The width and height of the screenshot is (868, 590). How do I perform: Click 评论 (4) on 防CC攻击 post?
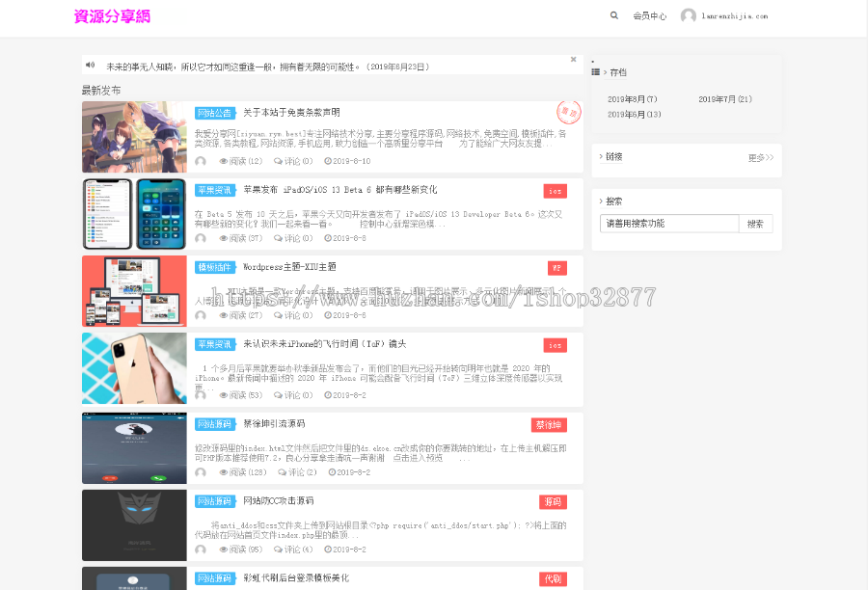coord(294,550)
